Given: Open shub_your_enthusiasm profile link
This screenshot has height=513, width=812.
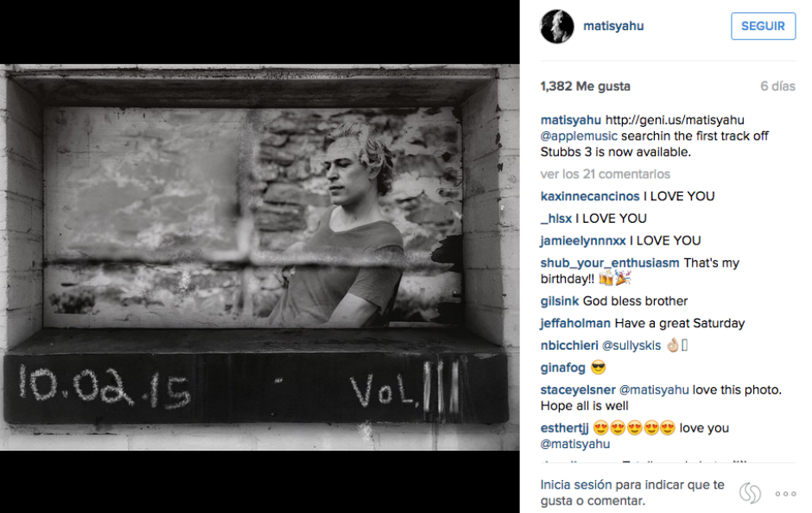Looking at the screenshot, I should point(610,263).
